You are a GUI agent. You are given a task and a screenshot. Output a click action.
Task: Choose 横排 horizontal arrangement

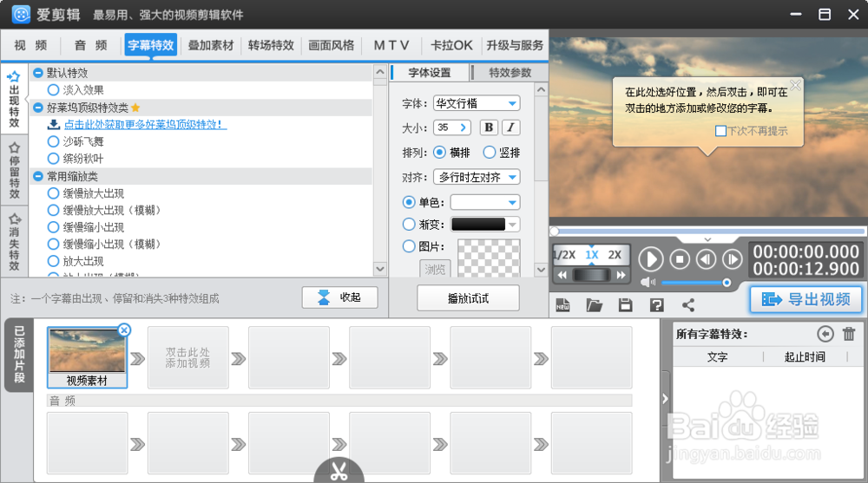pos(439,152)
